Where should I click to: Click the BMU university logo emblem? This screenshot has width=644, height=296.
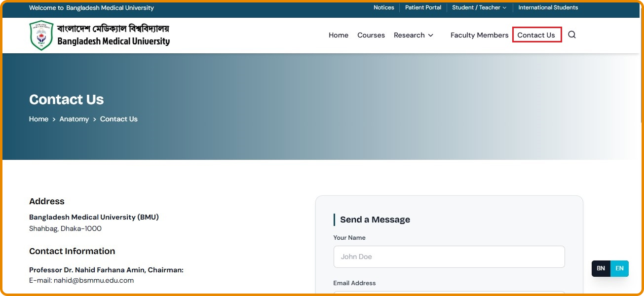pyautogui.click(x=41, y=35)
